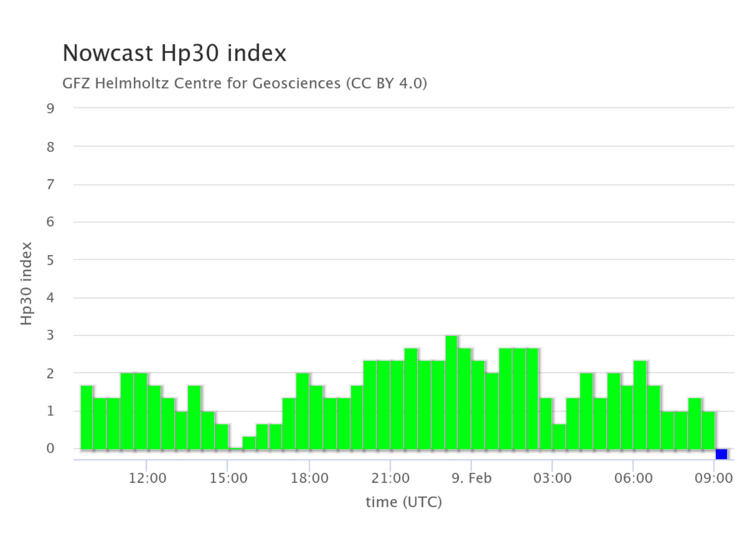Click the 21:00 time axis label
The height and width of the screenshot is (560, 747).
(x=390, y=478)
